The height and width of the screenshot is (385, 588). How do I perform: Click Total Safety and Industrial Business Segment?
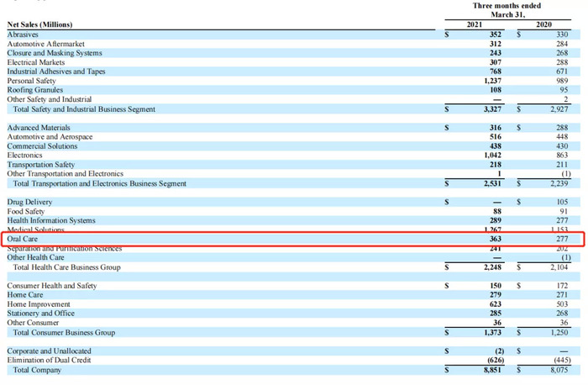coord(84,109)
